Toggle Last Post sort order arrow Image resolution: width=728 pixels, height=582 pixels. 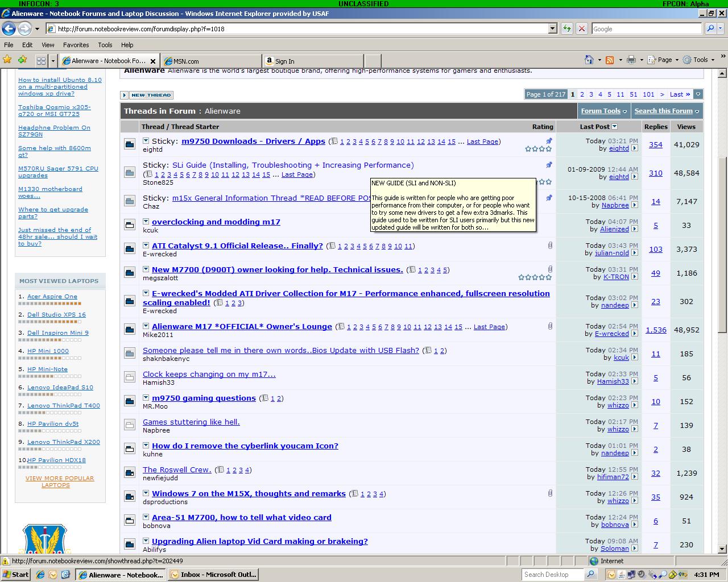(x=614, y=126)
